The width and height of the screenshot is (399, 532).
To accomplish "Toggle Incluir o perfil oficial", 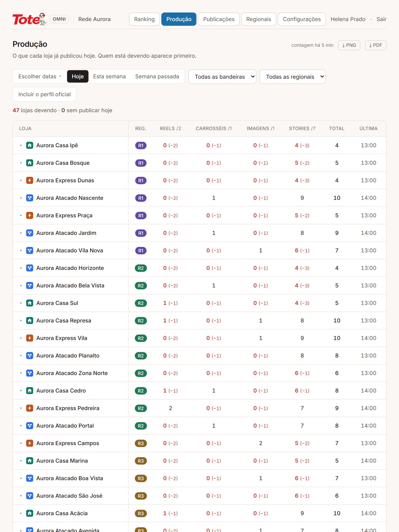I will pyautogui.click(x=45, y=94).
